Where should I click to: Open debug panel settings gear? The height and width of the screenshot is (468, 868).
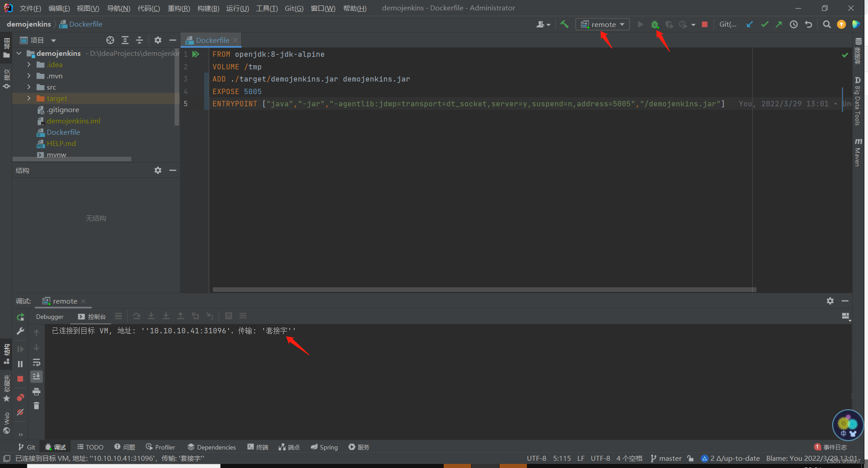click(x=830, y=301)
